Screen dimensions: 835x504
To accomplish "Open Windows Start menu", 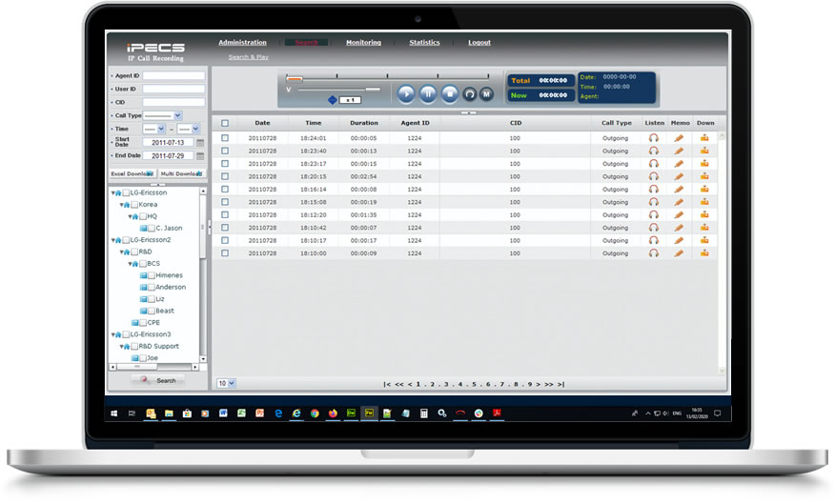I will click(x=114, y=413).
